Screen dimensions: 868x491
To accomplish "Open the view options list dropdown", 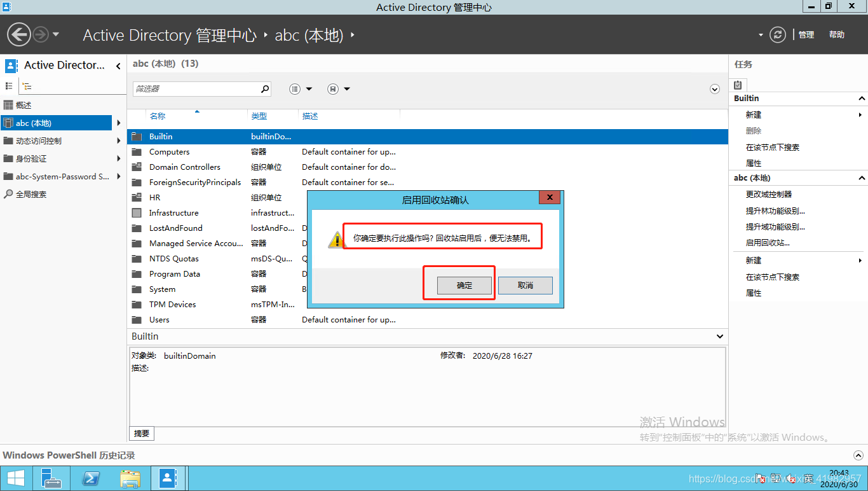I will click(301, 89).
